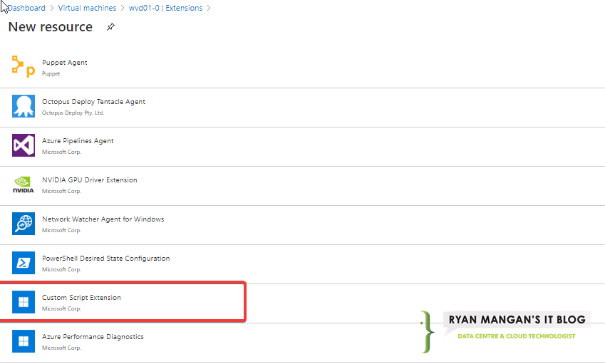Select Azure Performance Diagnostics title text
This screenshot has width=605, height=364.
pyautogui.click(x=93, y=337)
